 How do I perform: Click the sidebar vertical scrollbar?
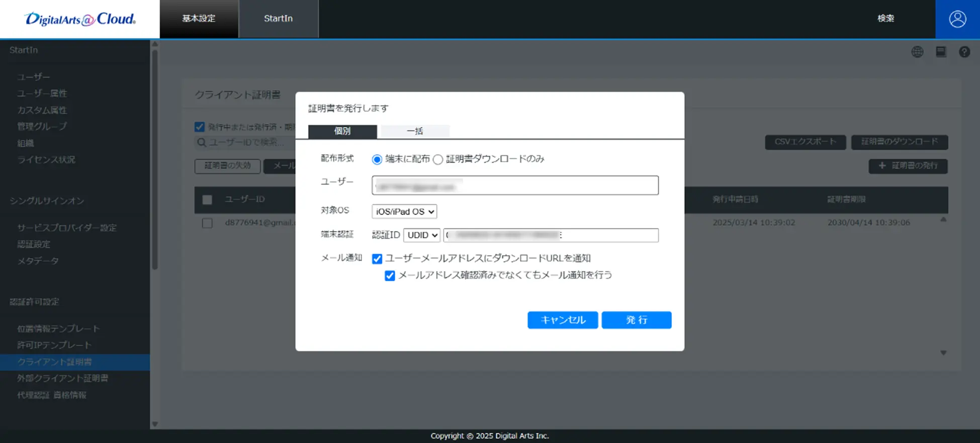[155, 161]
